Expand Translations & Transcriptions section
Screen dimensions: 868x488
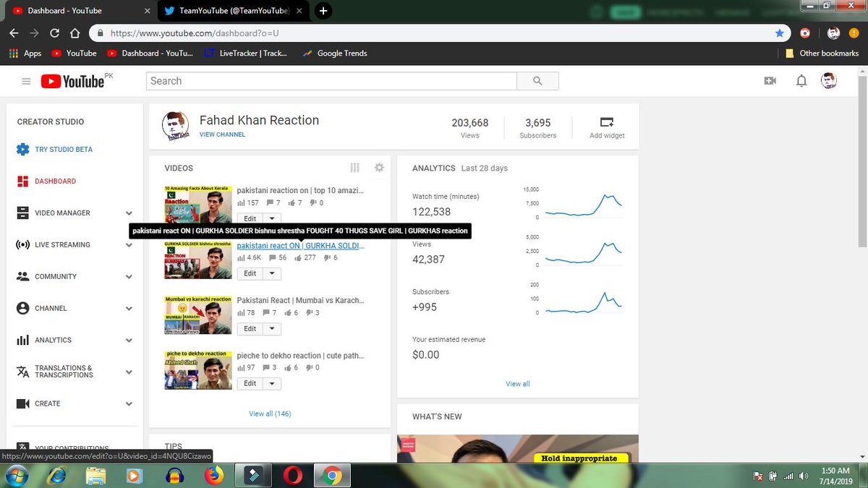tap(129, 372)
